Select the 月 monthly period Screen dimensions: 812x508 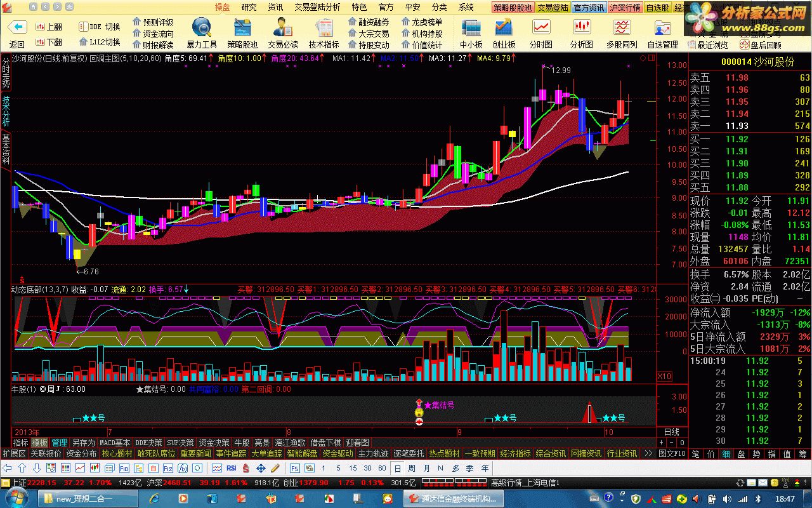click(x=426, y=468)
